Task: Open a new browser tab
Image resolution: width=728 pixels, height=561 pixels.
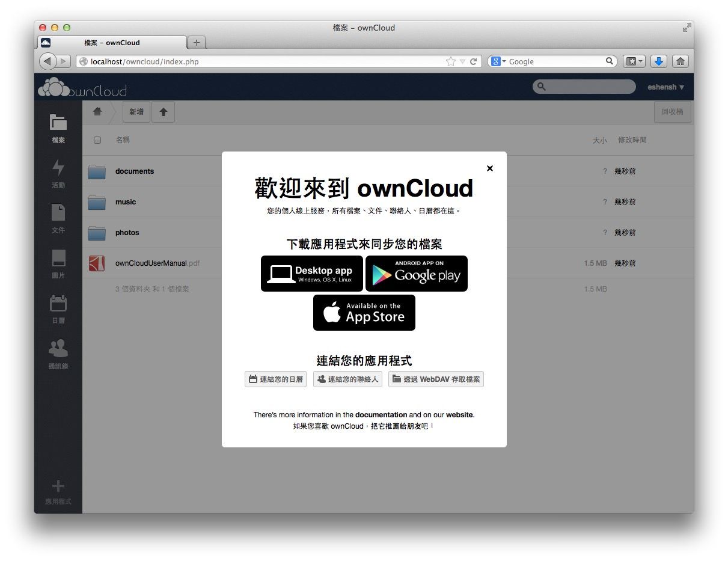Action: (x=196, y=43)
